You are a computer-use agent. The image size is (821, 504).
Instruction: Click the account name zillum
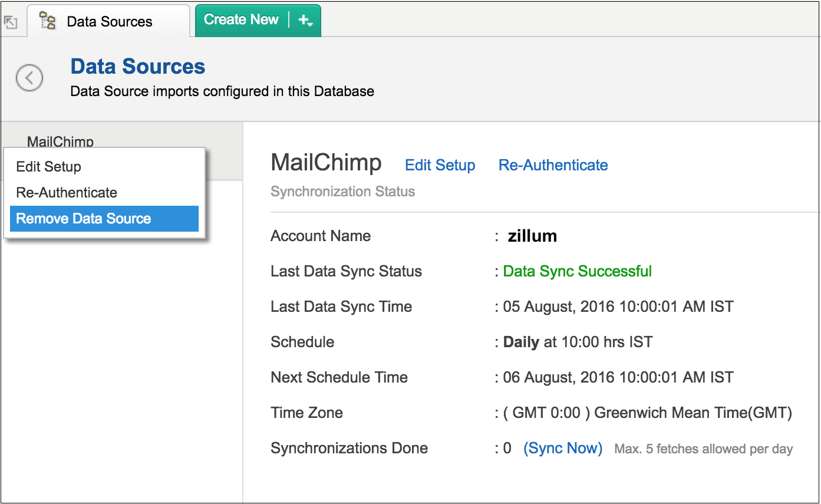[x=532, y=236]
